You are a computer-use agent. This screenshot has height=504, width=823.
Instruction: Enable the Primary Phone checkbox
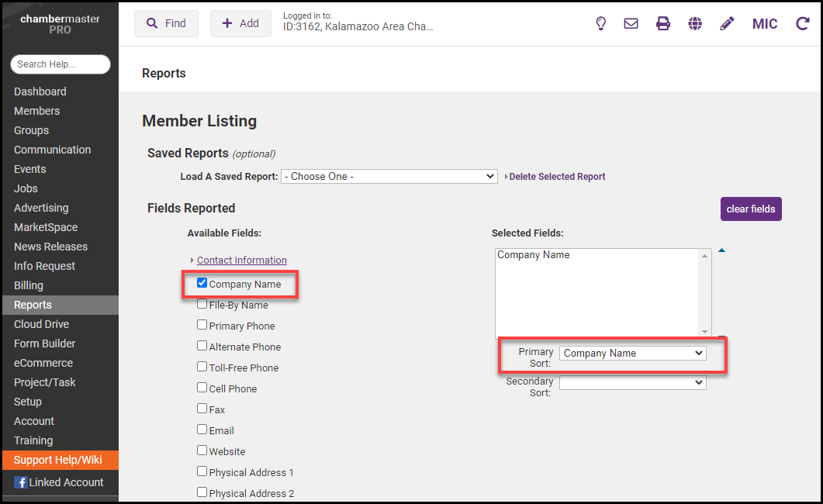(x=202, y=326)
